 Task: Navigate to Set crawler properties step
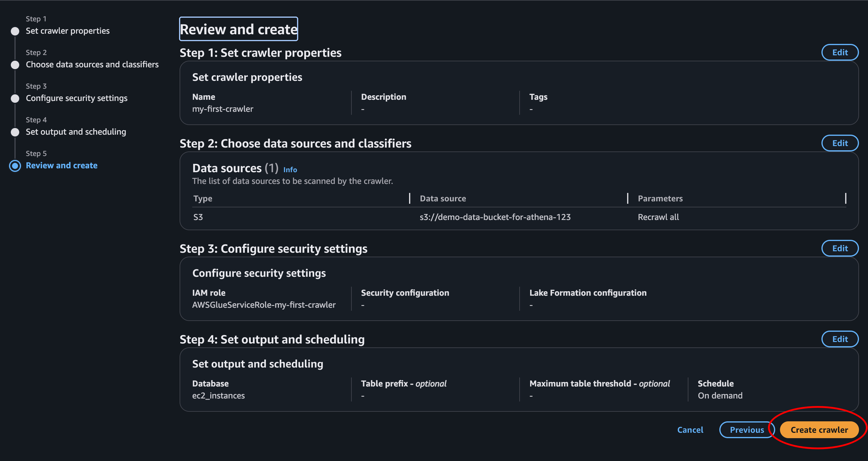click(67, 31)
